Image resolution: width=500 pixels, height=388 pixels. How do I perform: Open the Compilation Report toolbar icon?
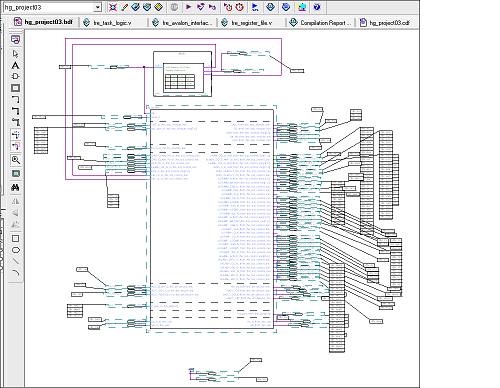(x=271, y=7)
